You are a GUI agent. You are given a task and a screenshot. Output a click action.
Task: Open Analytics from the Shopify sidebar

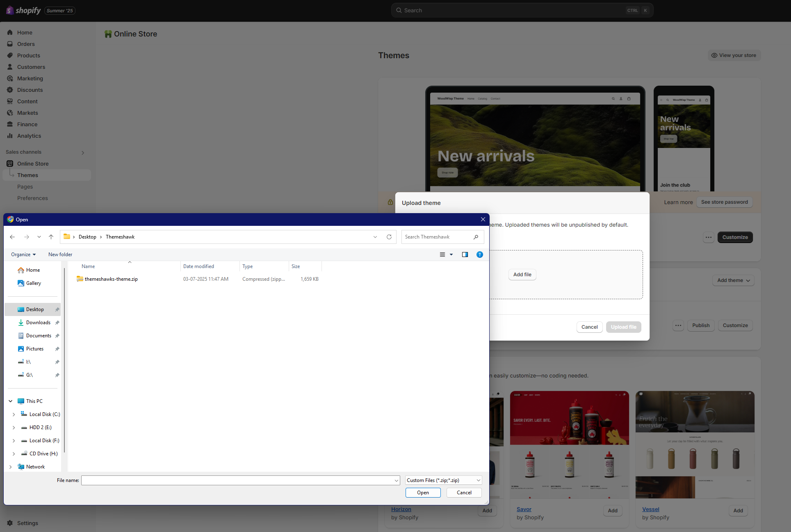29,136
